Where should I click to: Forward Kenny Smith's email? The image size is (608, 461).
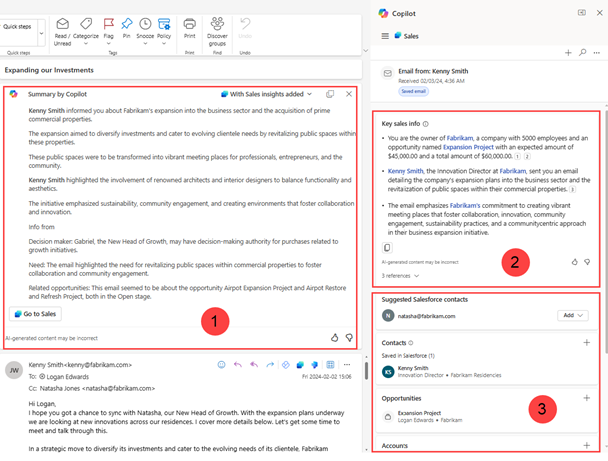point(270,364)
